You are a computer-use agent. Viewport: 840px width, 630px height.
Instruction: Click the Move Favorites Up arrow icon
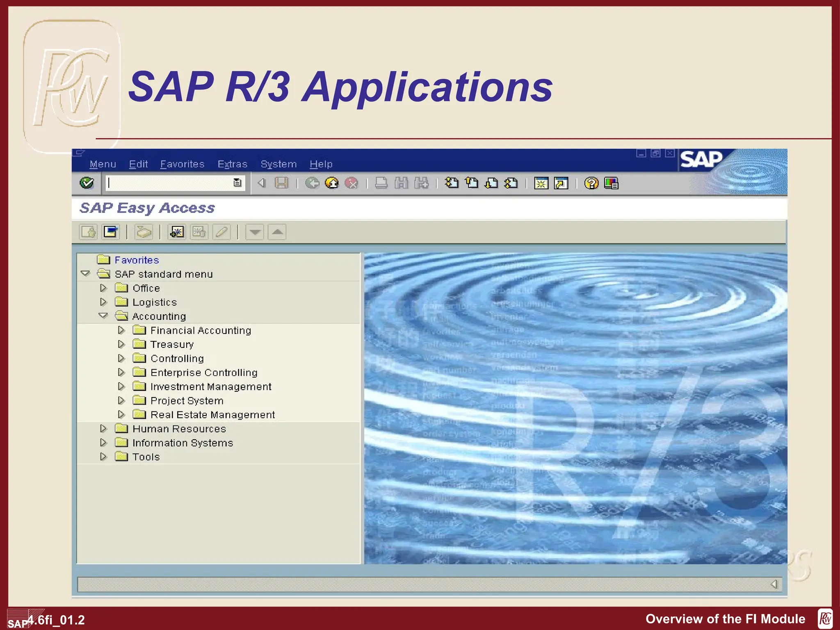pos(277,232)
